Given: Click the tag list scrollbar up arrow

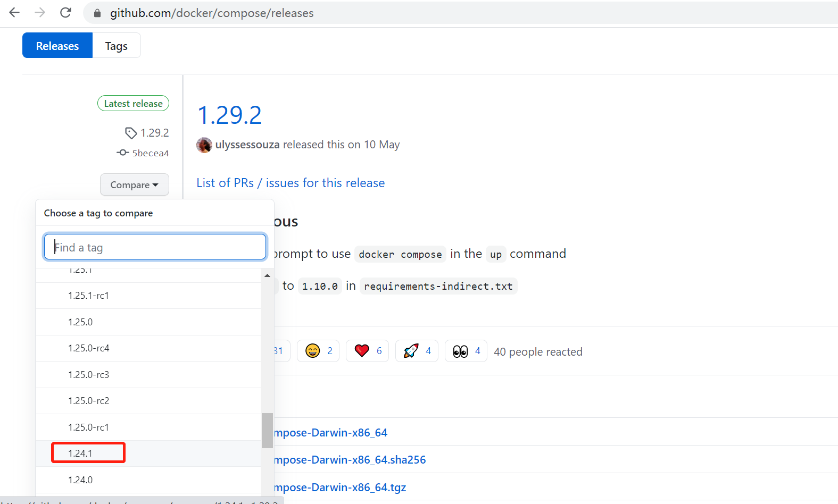Looking at the screenshot, I should (x=267, y=275).
